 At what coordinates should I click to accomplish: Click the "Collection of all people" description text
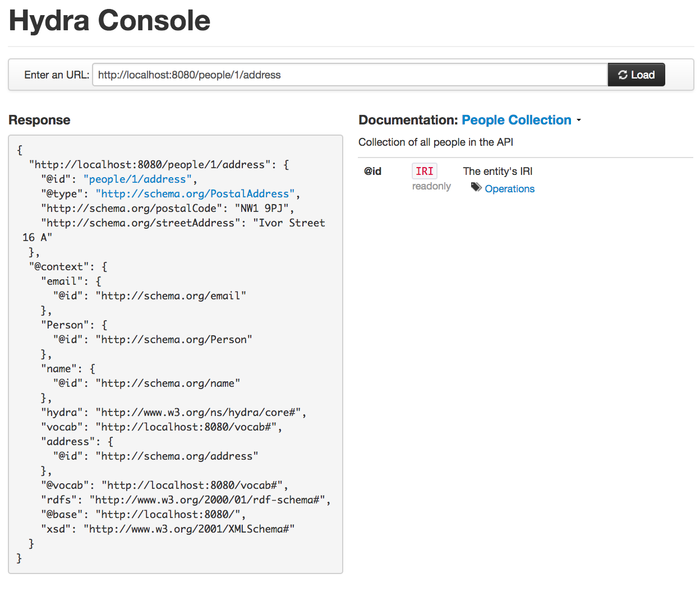(x=436, y=142)
